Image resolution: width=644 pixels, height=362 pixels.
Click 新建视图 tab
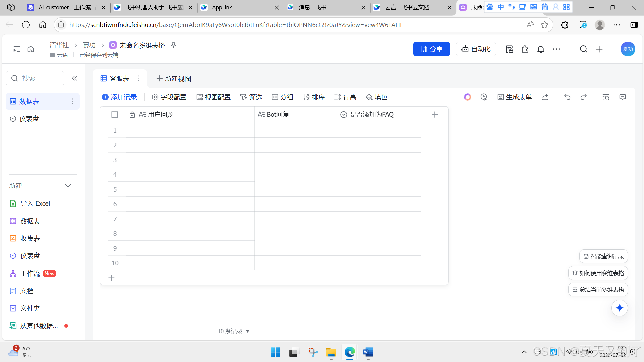pos(174,79)
